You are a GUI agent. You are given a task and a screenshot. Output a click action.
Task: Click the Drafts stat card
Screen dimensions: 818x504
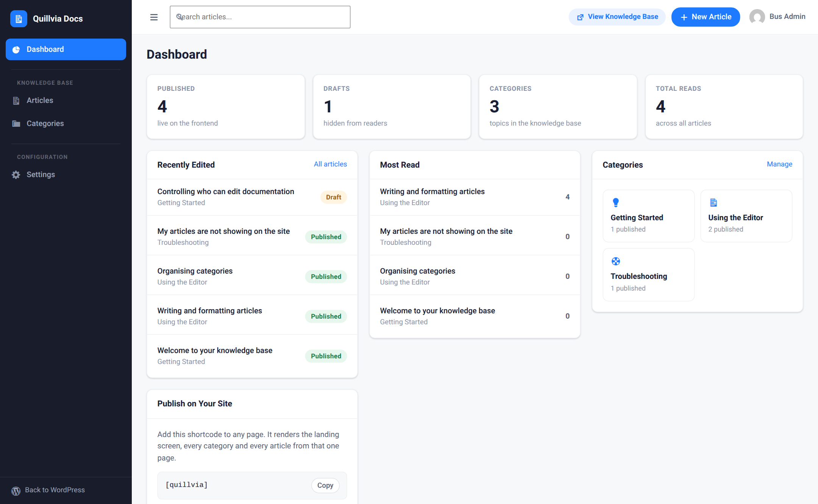[392, 107]
